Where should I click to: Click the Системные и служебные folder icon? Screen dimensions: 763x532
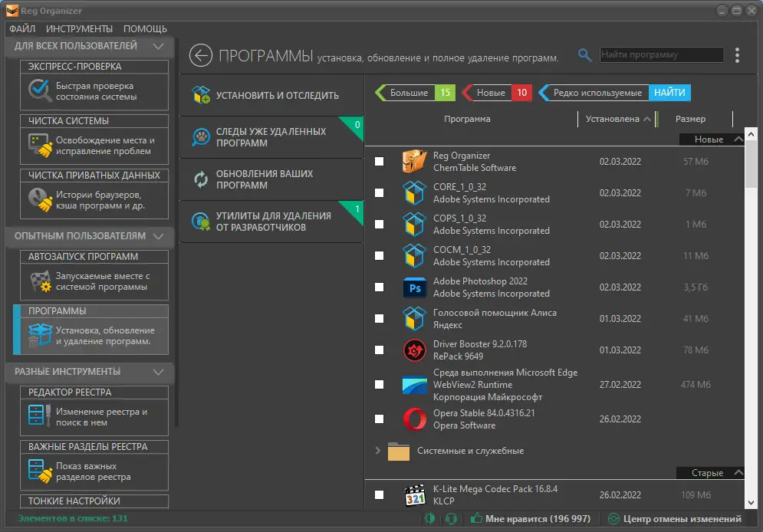pyautogui.click(x=399, y=452)
